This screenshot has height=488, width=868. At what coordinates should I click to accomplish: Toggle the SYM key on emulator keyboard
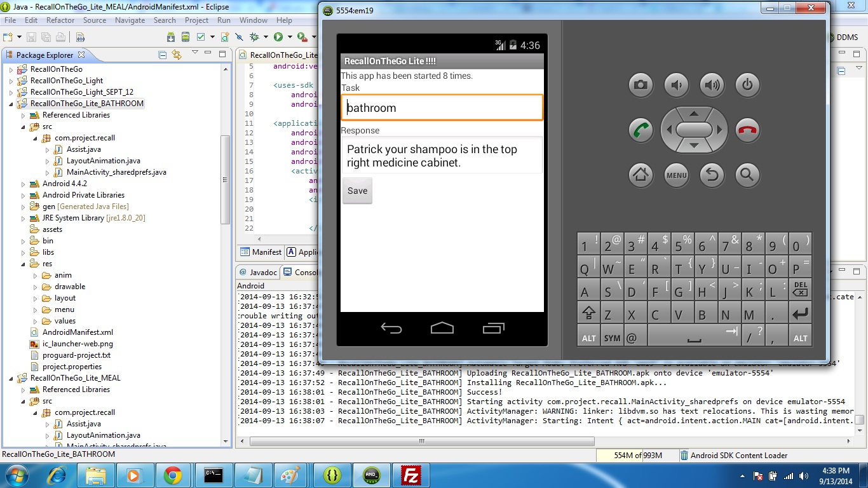612,337
